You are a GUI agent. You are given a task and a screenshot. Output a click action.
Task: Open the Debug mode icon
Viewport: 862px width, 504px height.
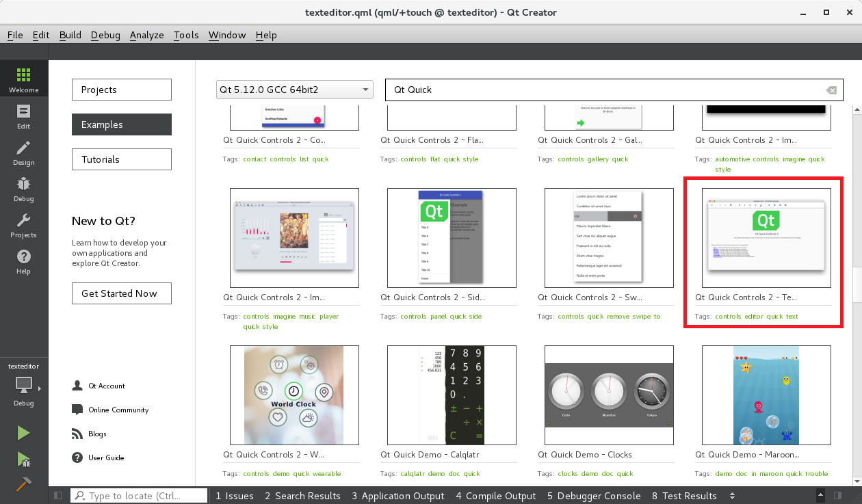point(23,188)
